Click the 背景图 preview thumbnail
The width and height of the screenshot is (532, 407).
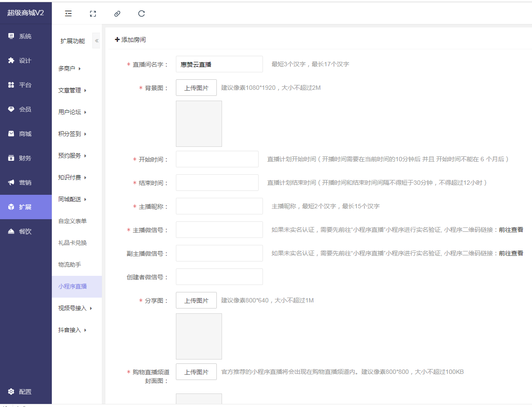[x=199, y=124]
